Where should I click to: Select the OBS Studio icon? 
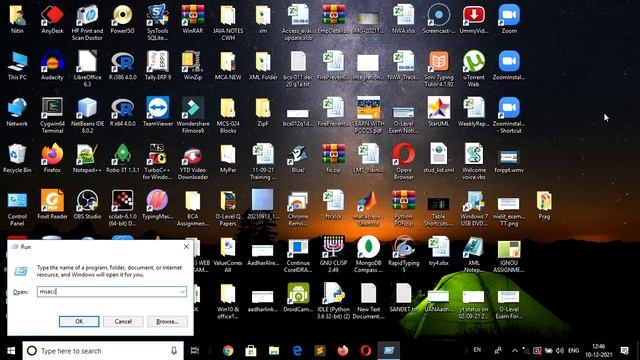pyautogui.click(x=87, y=205)
